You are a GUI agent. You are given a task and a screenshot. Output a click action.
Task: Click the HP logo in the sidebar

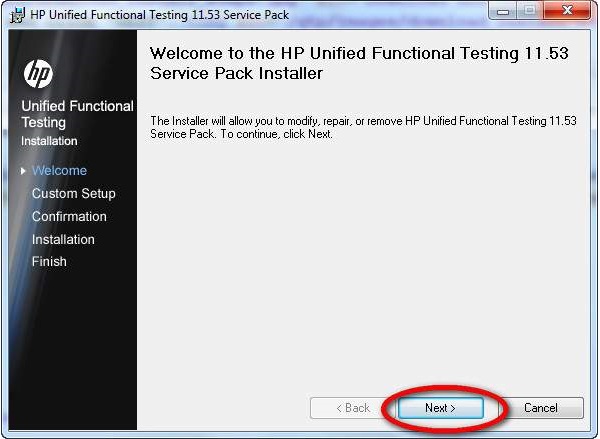(37, 72)
